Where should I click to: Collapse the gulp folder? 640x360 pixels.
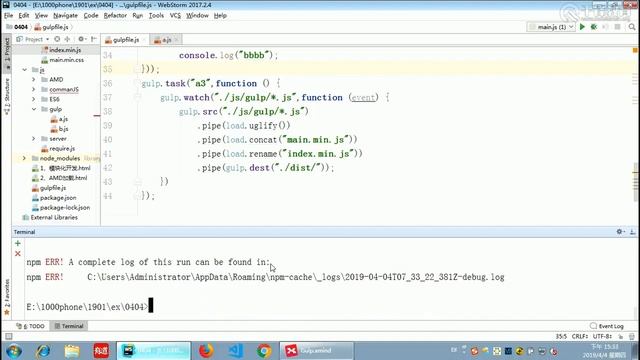click(34, 109)
